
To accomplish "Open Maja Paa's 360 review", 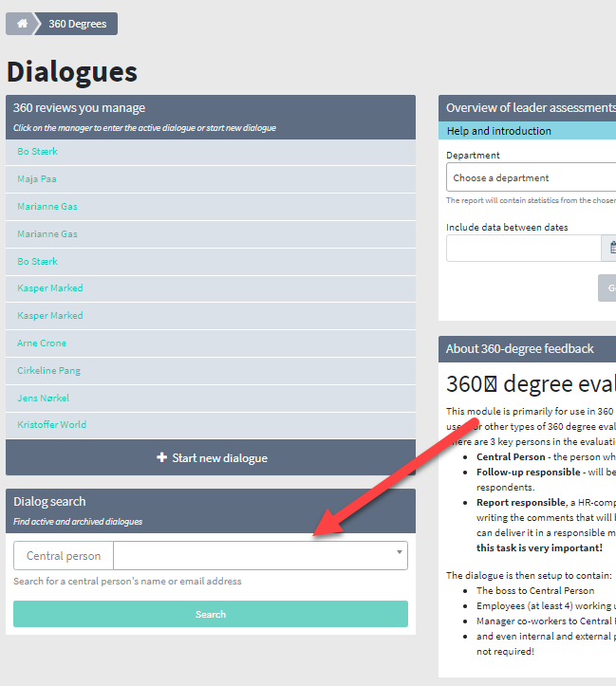I will 38,179.
